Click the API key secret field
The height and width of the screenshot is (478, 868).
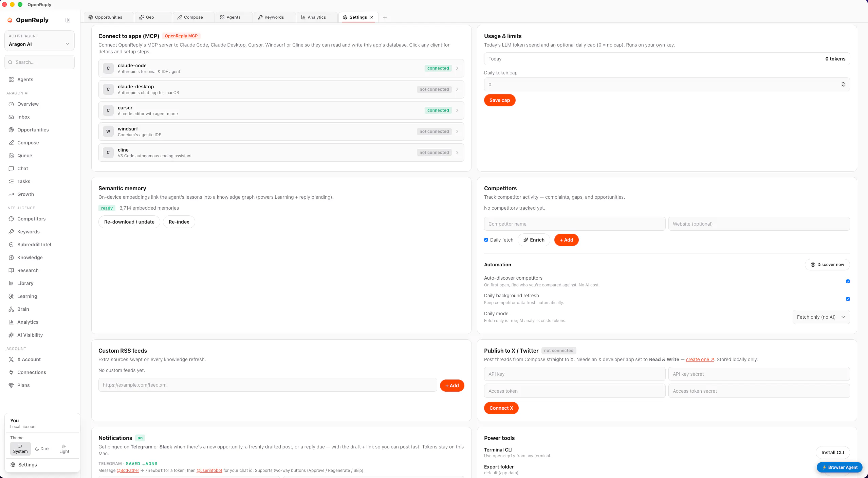click(x=759, y=374)
